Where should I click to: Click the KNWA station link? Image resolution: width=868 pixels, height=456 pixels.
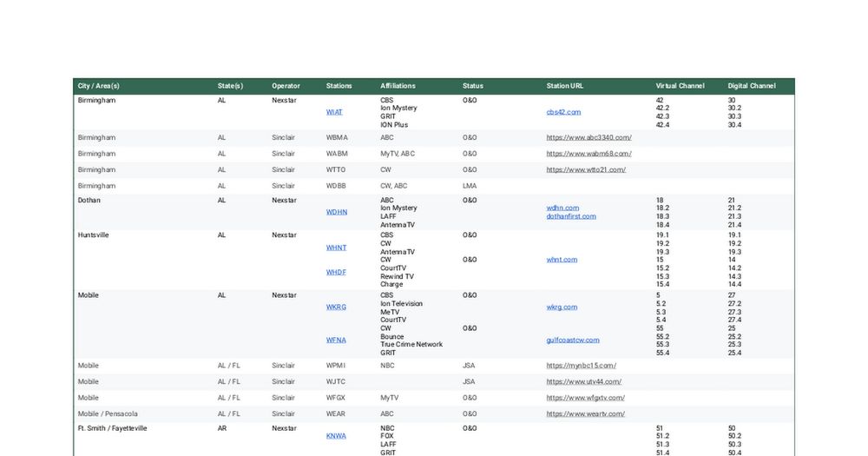pos(336,436)
